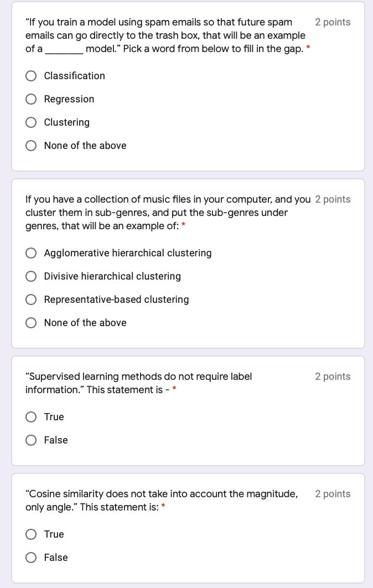Choose Regression for the spam model question
This screenshot has height=588, width=373.
[x=32, y=99]
